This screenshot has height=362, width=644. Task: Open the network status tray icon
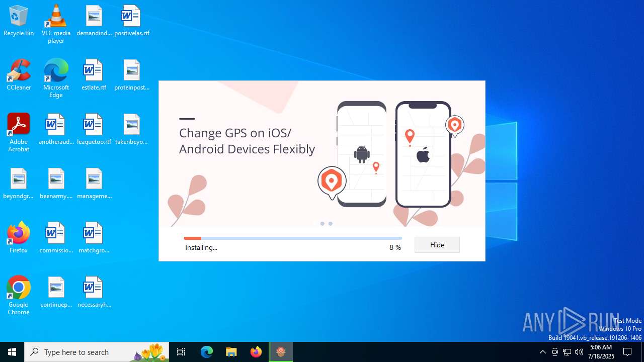tap(567, 352)
